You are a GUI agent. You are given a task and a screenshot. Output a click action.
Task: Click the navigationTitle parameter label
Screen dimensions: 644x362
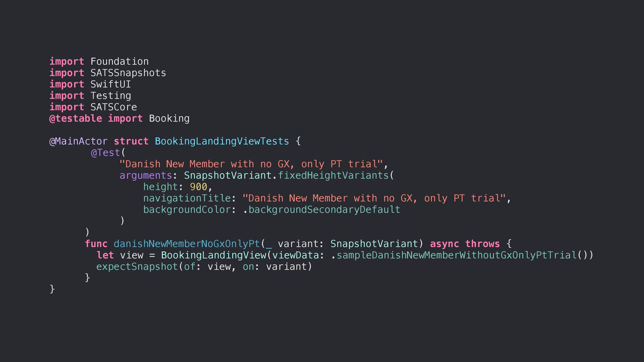(187, 198)
